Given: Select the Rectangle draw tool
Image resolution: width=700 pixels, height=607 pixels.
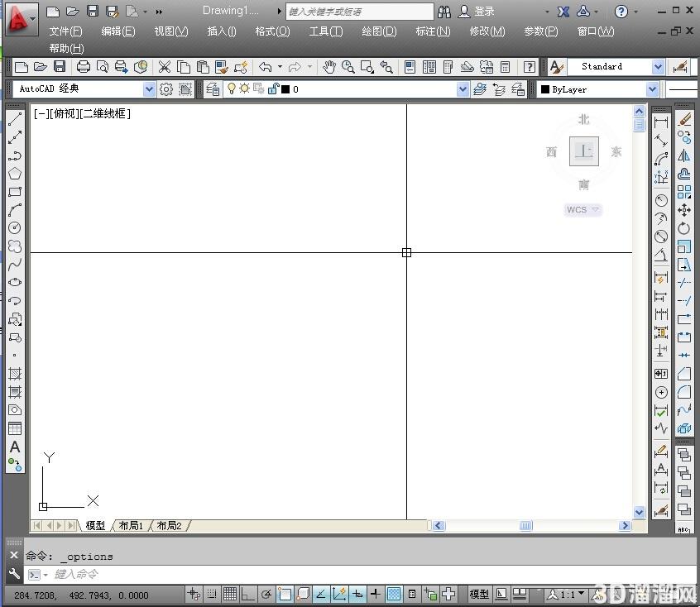Looking at the screenshot, I should click(15, 192).
